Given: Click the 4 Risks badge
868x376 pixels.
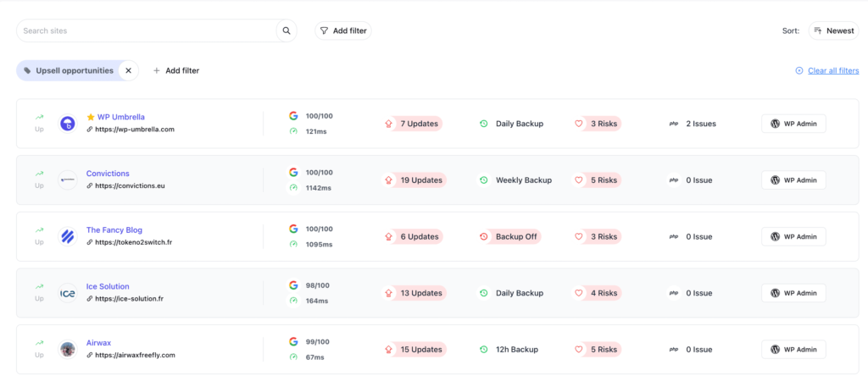Looking at the screenshot, I should point(598,293).
